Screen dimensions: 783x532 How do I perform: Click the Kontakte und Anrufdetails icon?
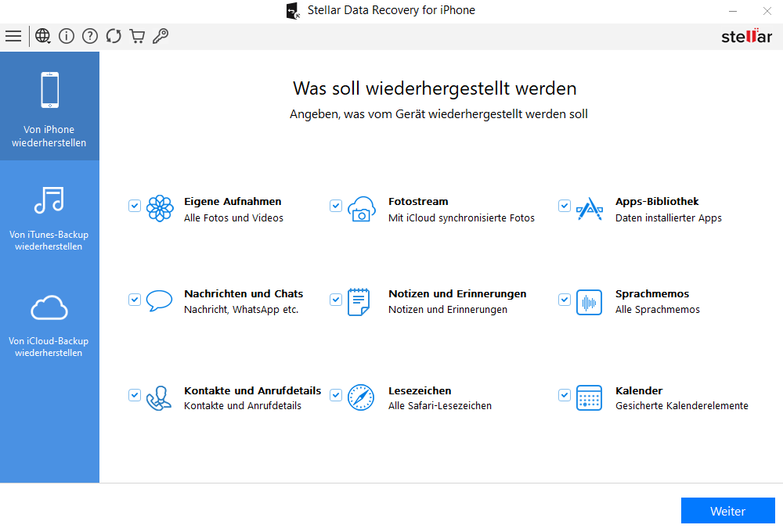tap(160, 397)
